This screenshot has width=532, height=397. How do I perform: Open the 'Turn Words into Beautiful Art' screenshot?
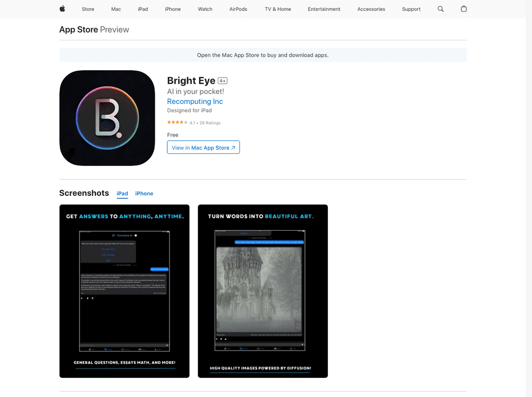click(x=262, y=290)
